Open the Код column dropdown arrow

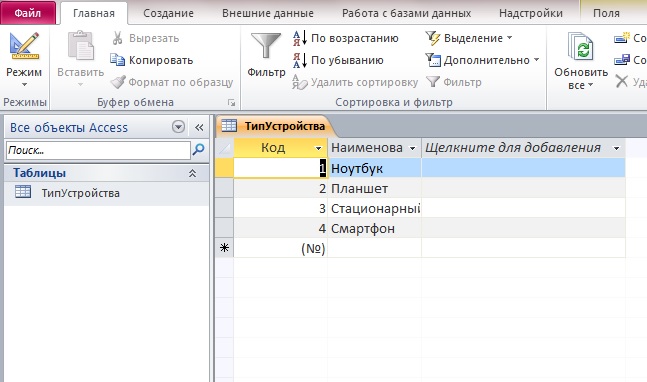(318, 148)
